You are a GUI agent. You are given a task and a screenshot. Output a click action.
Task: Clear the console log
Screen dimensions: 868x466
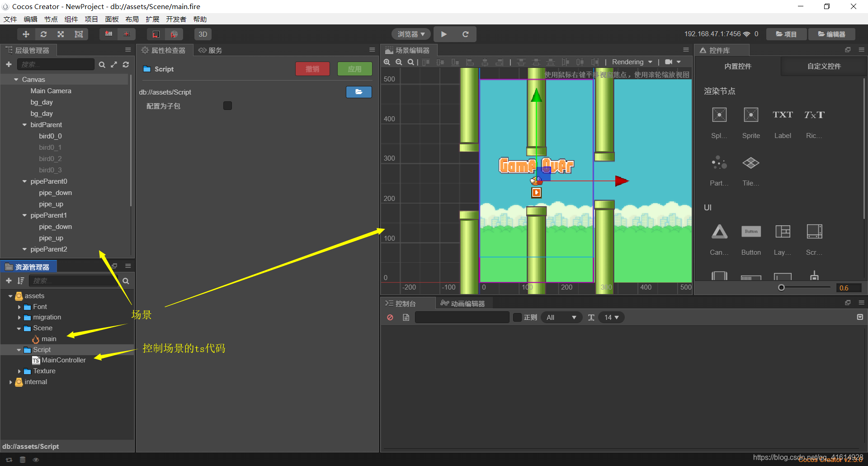tap(390, 318)
